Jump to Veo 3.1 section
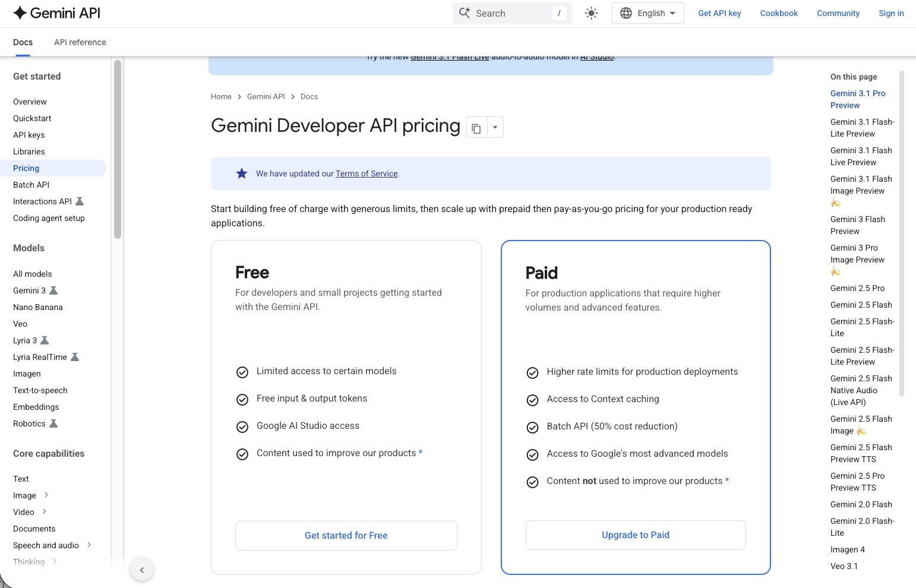 (844, 566)
